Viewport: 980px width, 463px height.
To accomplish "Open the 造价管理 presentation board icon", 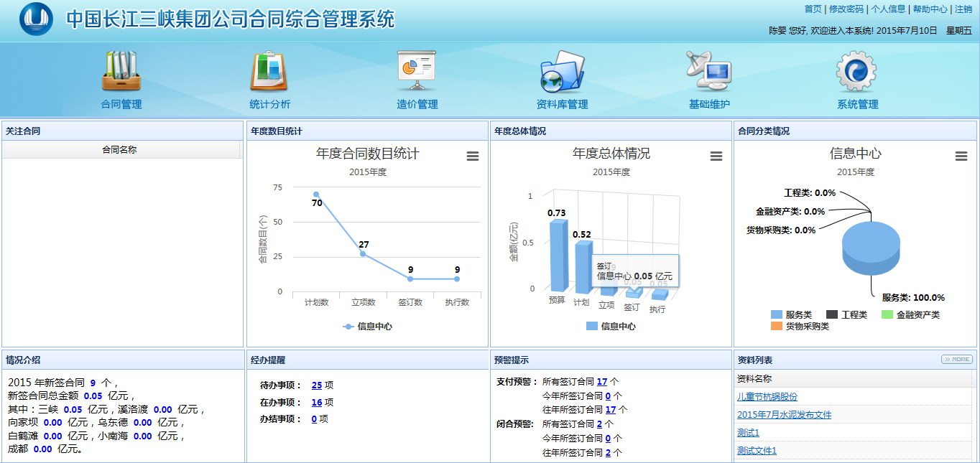I will coord(417,72).
